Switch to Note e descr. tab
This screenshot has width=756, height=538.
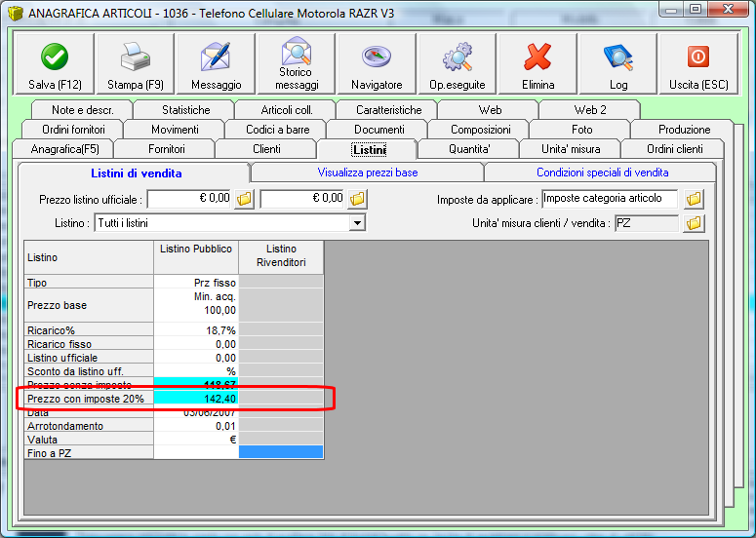83,110
